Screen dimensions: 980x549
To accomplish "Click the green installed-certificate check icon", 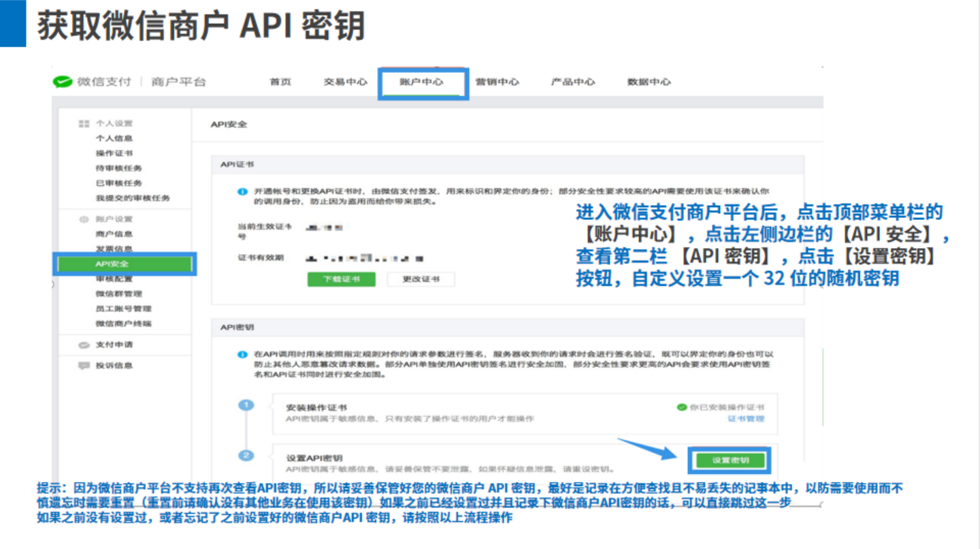I will [681, 407].
